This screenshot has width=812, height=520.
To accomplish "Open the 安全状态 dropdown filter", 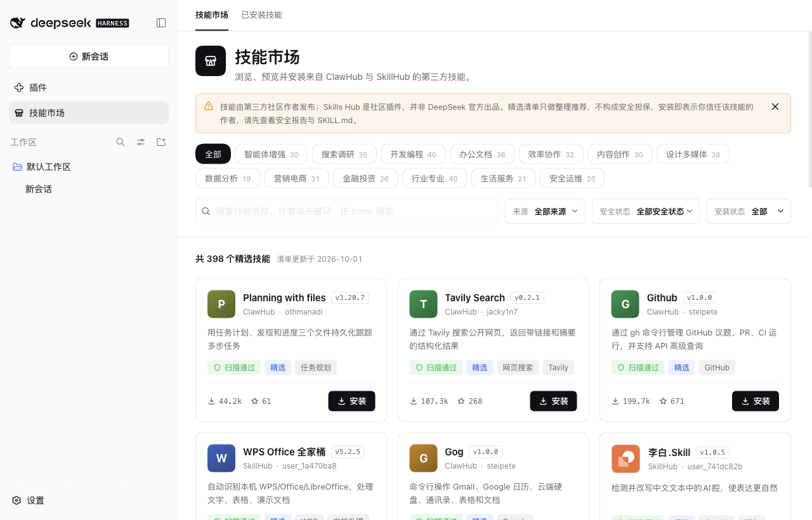I will [x=646, y=211].
